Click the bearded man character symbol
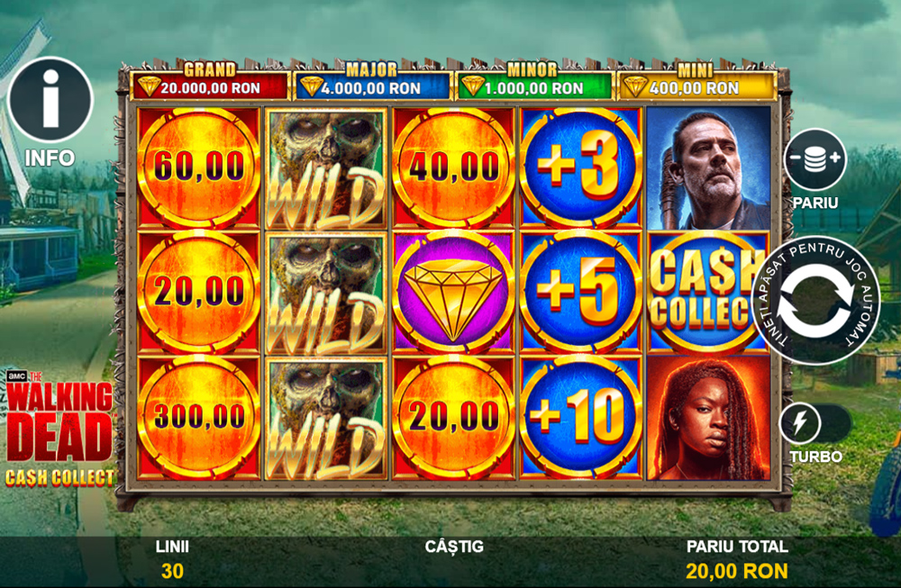 708,167
